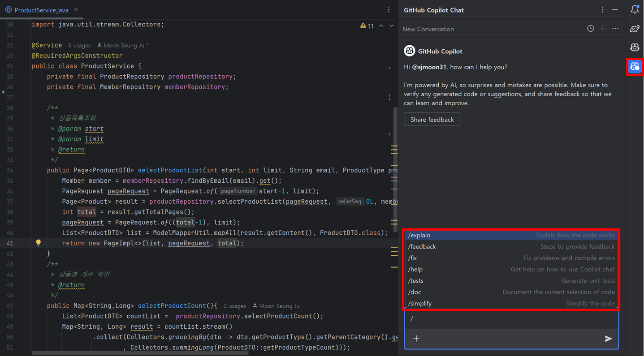Click the editor vertical scrollbar
The height and width of the screenshot is (356, 644).
point(395,170)
